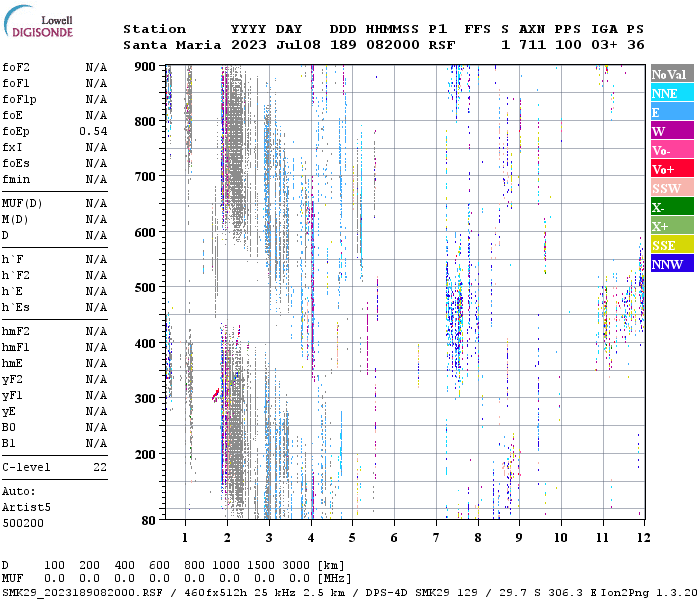Click the D 3000 km distance value
Image resolution: width=700 pixels, height=600 pixels.
[x=296, y=566]
